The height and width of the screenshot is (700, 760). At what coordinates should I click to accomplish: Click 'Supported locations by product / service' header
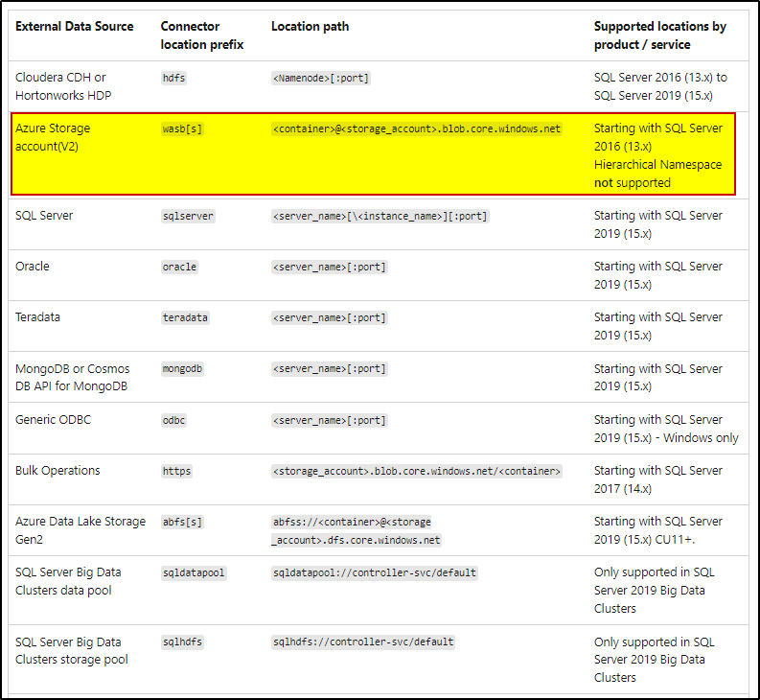coord(659,35)
